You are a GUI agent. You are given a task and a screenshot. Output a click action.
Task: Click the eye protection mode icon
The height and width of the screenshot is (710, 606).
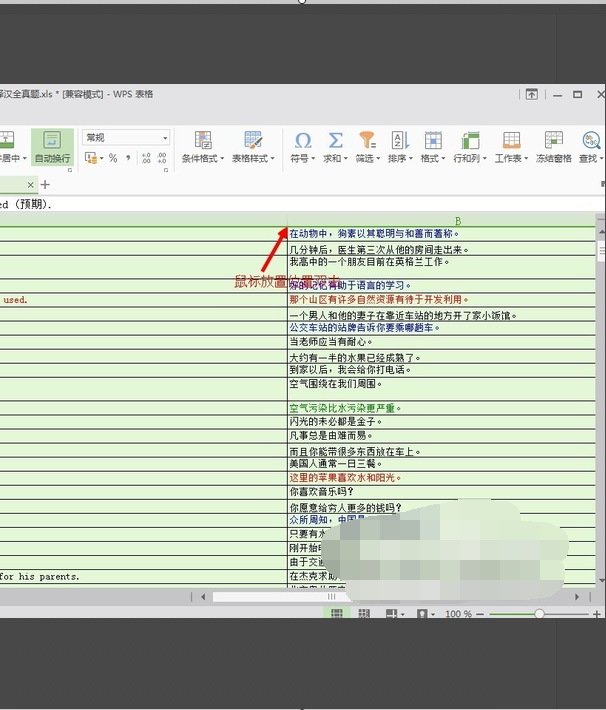coord(422,614)
